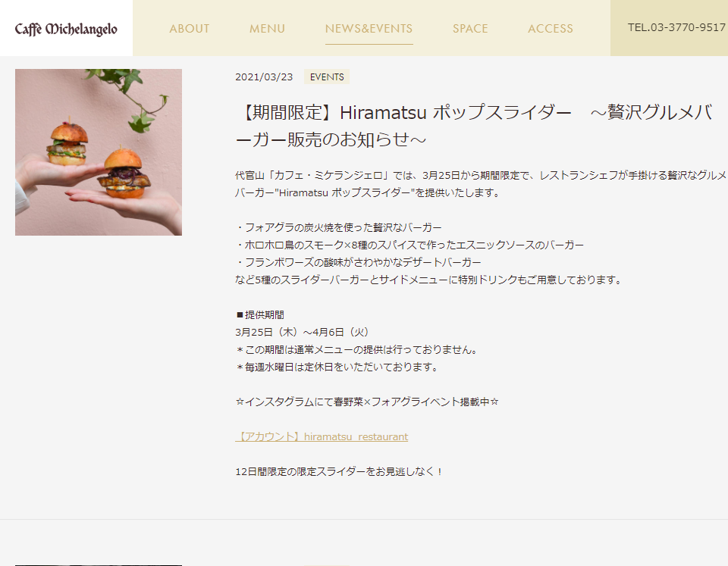Image resolution: width=728 pixels, height=566 pixels.
Task: Click the 毎週水曜日は定休日 notice line
Action: [x=337, y=367]
